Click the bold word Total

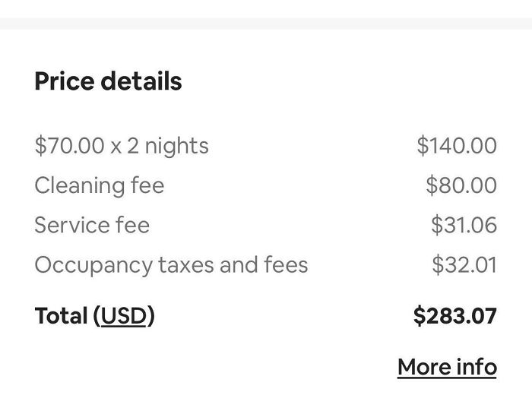pyautogui.click(x=61, y=315)
